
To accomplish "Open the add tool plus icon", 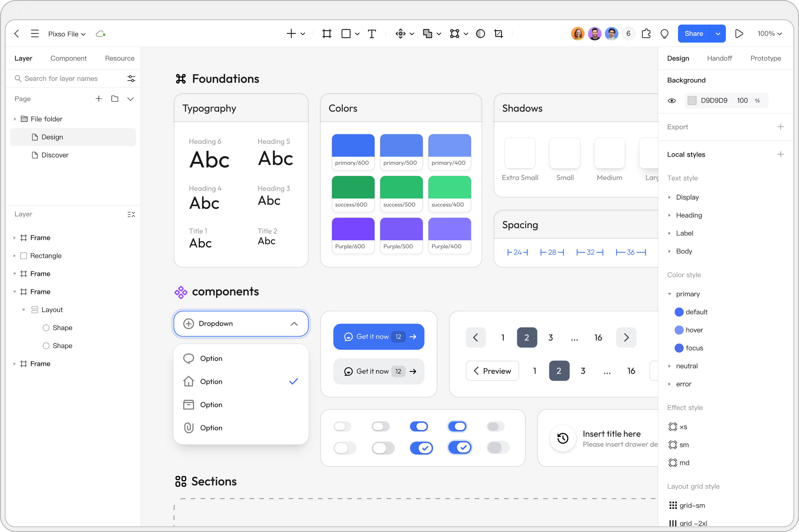I will [x=291, y=33].
